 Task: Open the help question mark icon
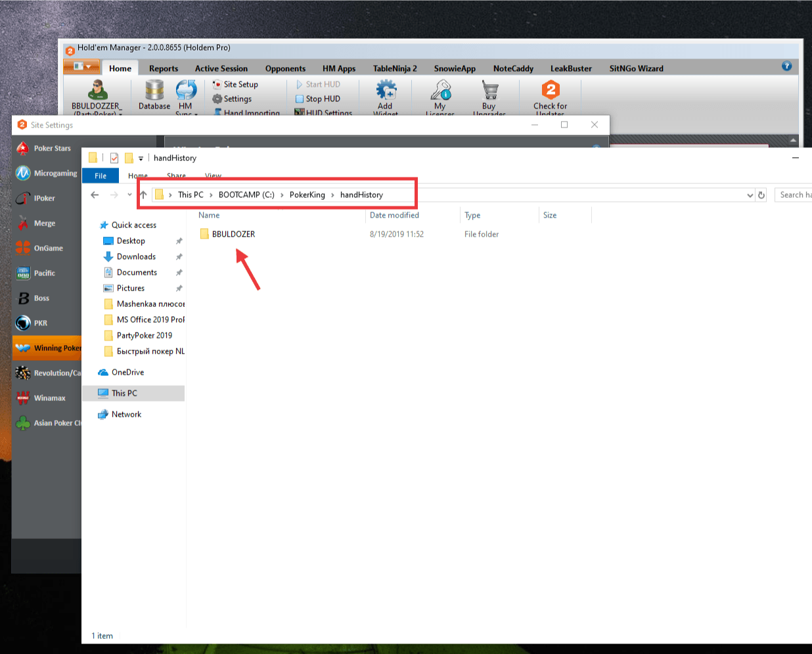[786, 66]
